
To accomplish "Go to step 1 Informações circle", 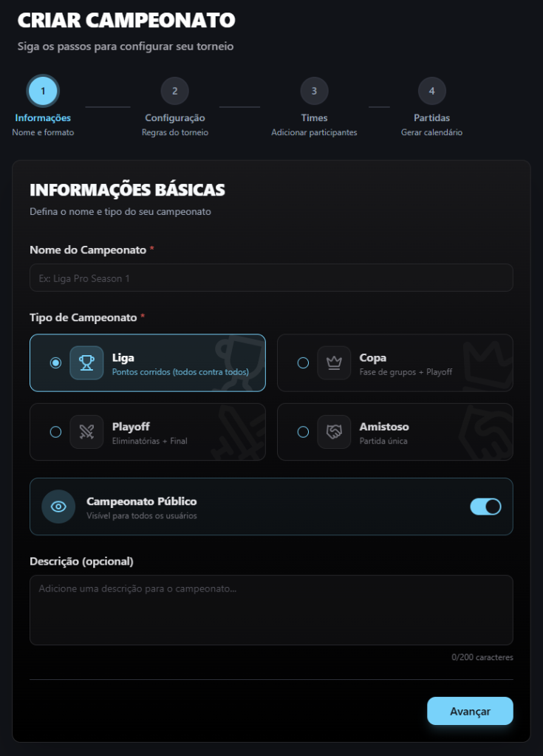I will (x=43, y=92).
